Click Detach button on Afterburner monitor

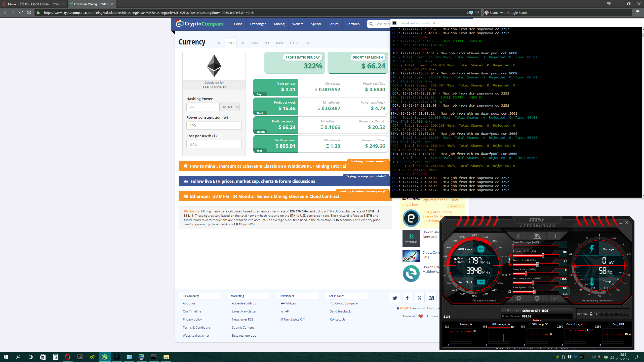[537, 320]
